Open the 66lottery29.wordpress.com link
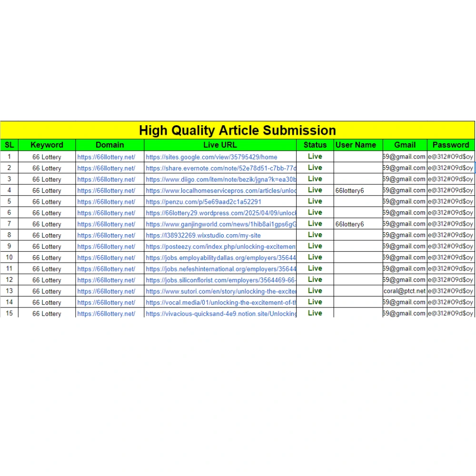476x476 pixels. (x=221, y=213)
